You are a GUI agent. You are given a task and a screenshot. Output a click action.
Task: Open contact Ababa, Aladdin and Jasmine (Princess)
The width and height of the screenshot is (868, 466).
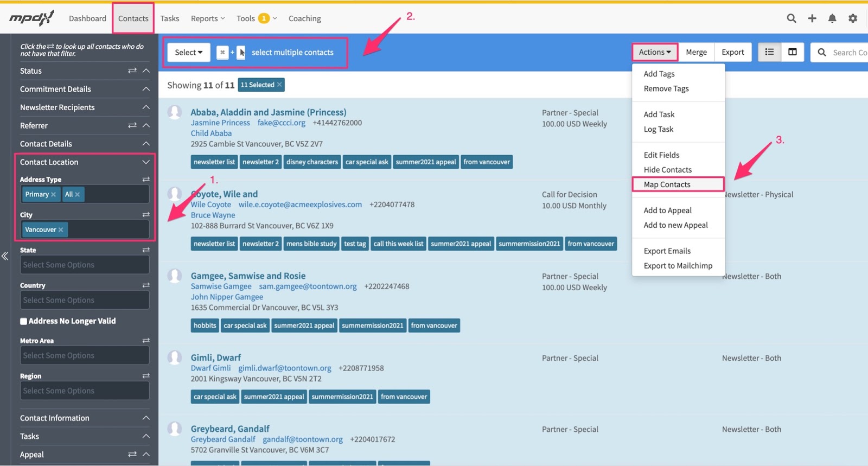(269, 112)
